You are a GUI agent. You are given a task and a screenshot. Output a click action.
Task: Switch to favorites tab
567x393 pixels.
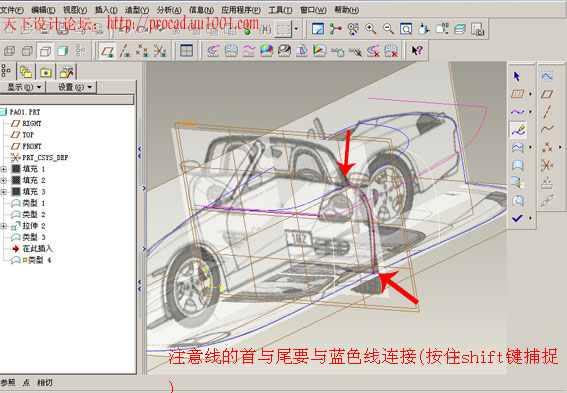(x=46, y=72)
